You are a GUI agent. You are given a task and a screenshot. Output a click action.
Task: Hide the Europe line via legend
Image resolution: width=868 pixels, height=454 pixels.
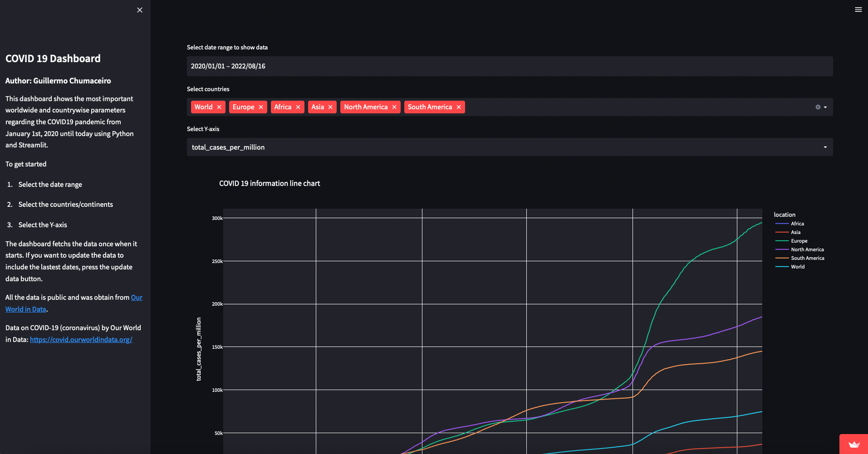pyautogui.click(x=799, y=241)
